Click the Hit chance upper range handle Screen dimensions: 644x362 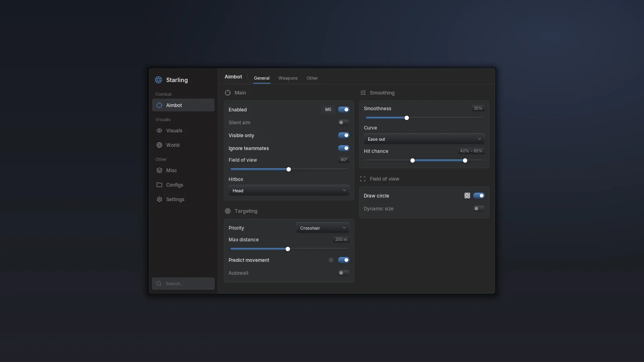coord(465,160)
